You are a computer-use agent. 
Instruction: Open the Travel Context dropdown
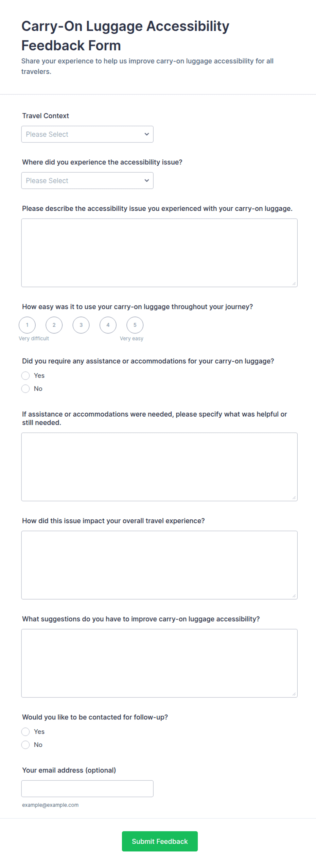[x=87, y=134]
